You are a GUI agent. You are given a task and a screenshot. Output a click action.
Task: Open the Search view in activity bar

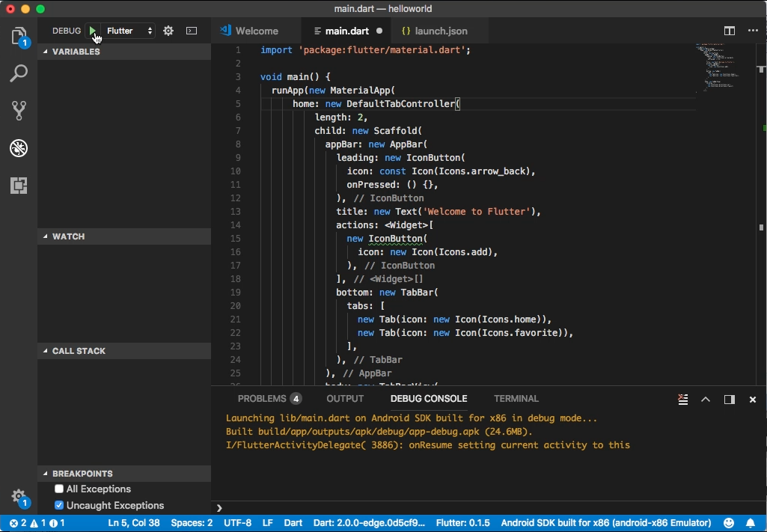pos(19,73)
